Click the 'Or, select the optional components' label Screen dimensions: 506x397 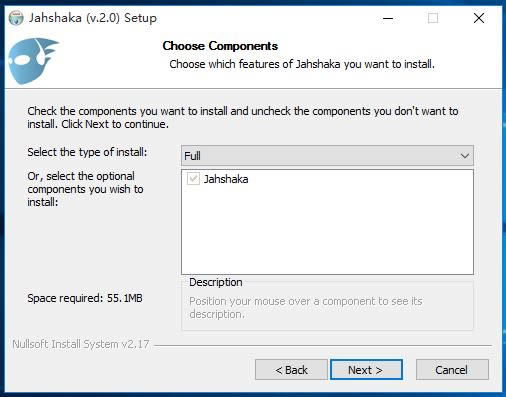pyautogui.click(x=85, y=189)
